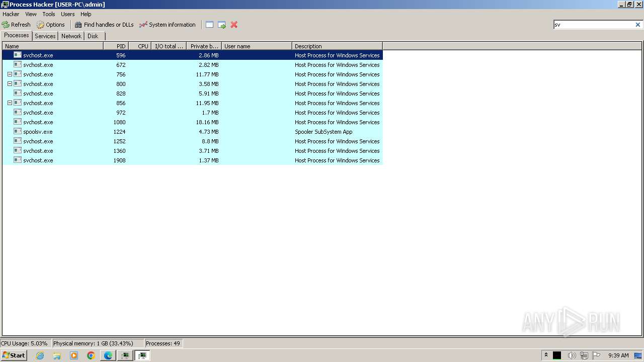Click the Refresh toolbar button
The height and width of the screenshot is (362, 644).
[x=16, y=25]
